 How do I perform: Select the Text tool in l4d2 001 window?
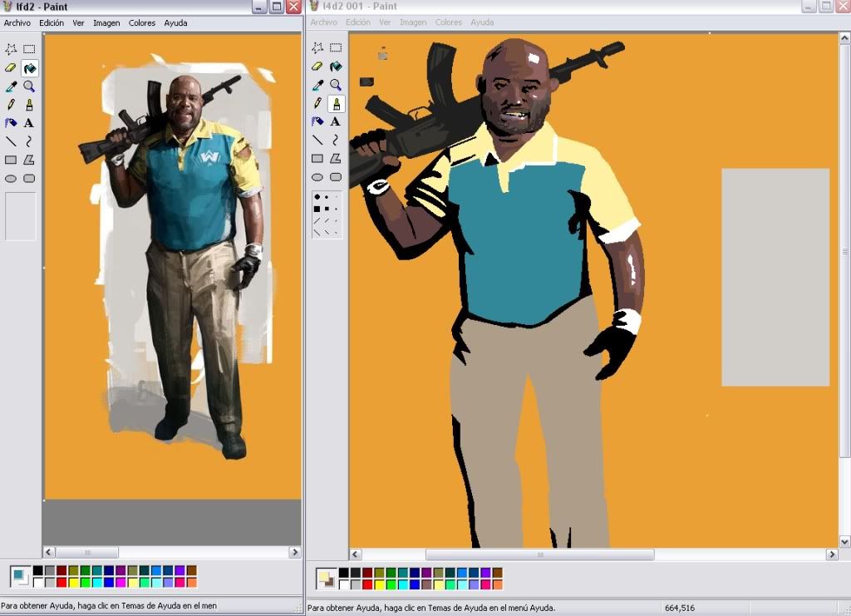336,121
